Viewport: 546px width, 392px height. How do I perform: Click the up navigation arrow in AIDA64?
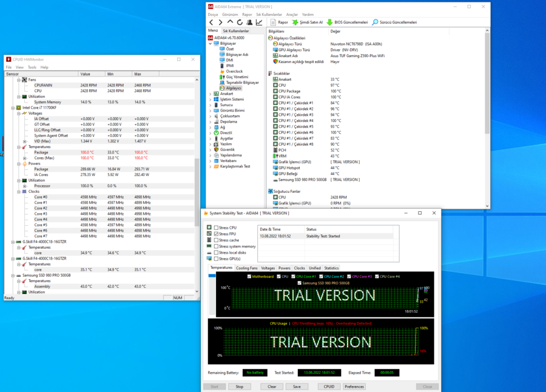pyautogui.click(x=230, y=22)
